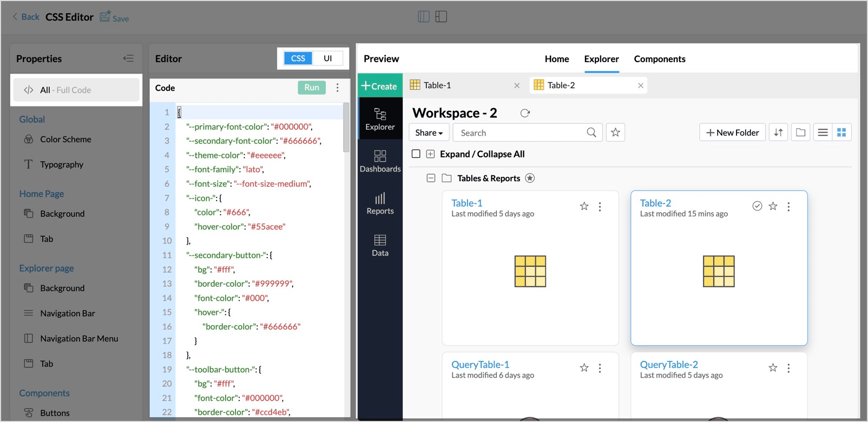868x422 pixels.
Task: Collapse the Tables & Reports folder
Action: pos(431,178)
